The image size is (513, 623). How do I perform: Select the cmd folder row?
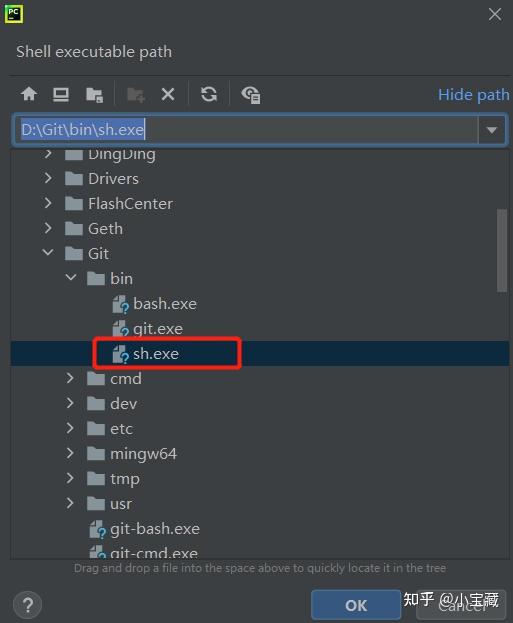[260, 379]
